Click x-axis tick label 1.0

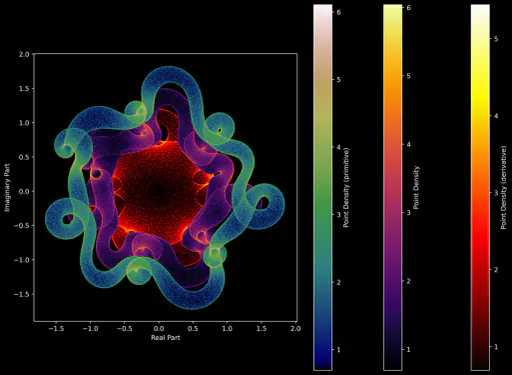point(227,329)
